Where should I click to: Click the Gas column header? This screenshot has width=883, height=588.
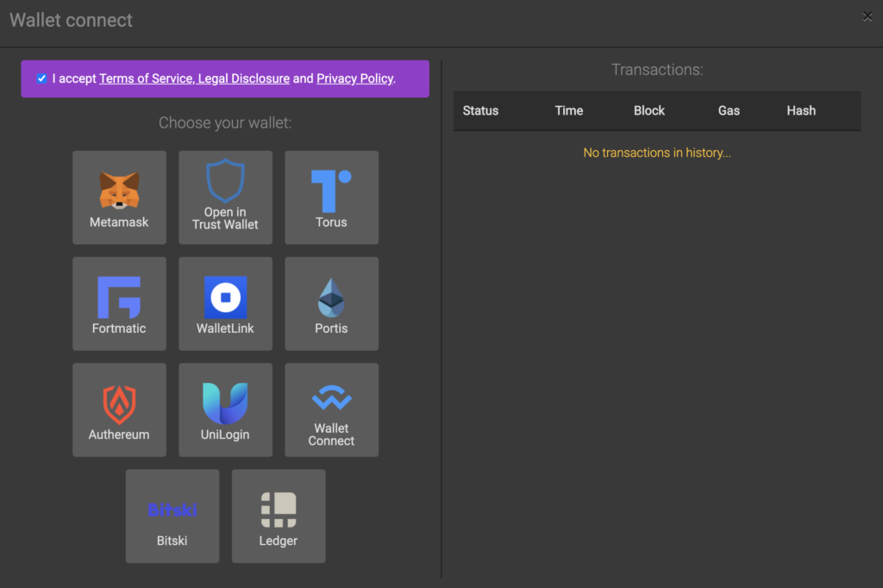coord(729,110)
